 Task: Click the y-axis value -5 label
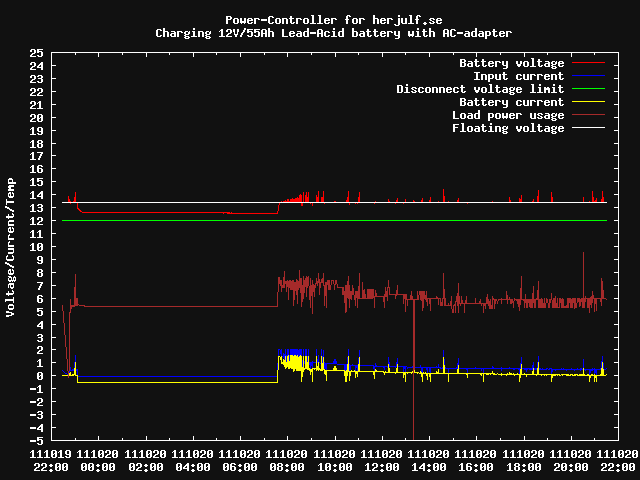[x=36, y=441]
